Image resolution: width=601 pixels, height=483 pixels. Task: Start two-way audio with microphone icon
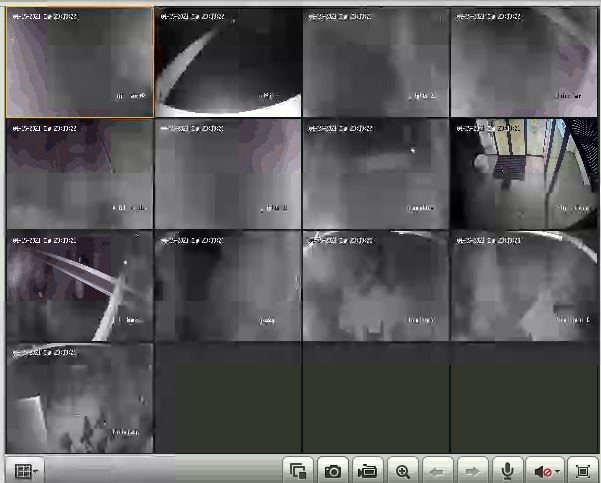[x=508, y=471]
